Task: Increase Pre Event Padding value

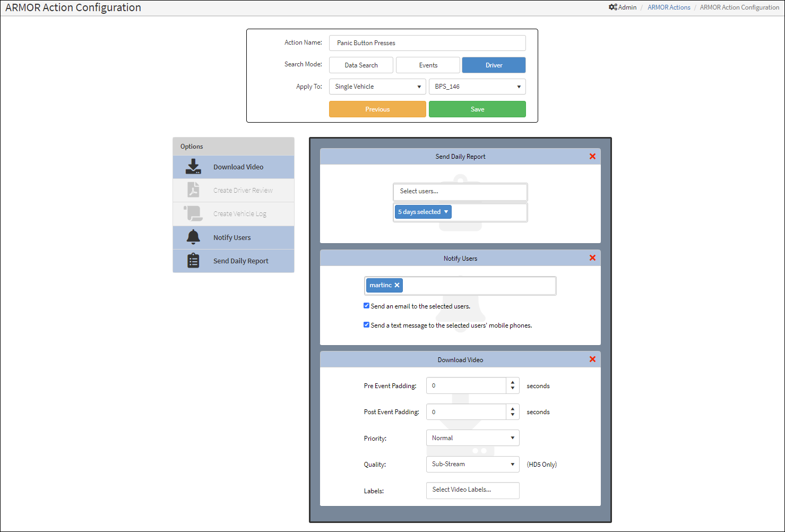Action: pos(513,382)
